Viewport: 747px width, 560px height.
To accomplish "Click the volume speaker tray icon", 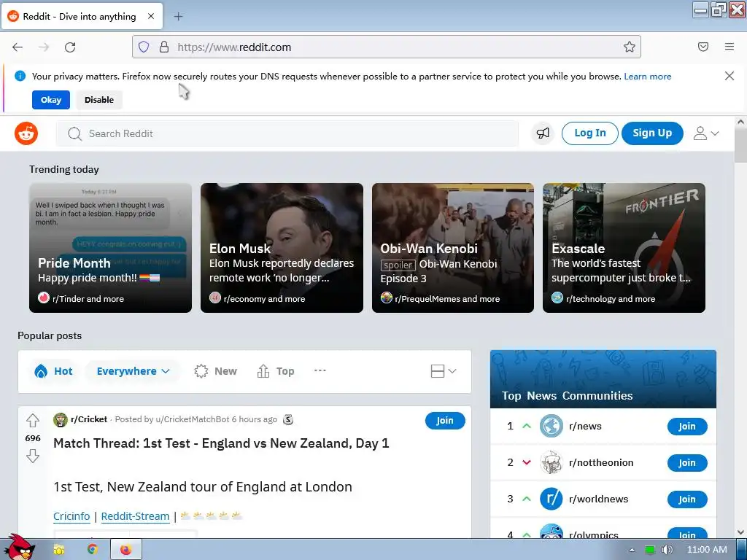I will [667, 550].
